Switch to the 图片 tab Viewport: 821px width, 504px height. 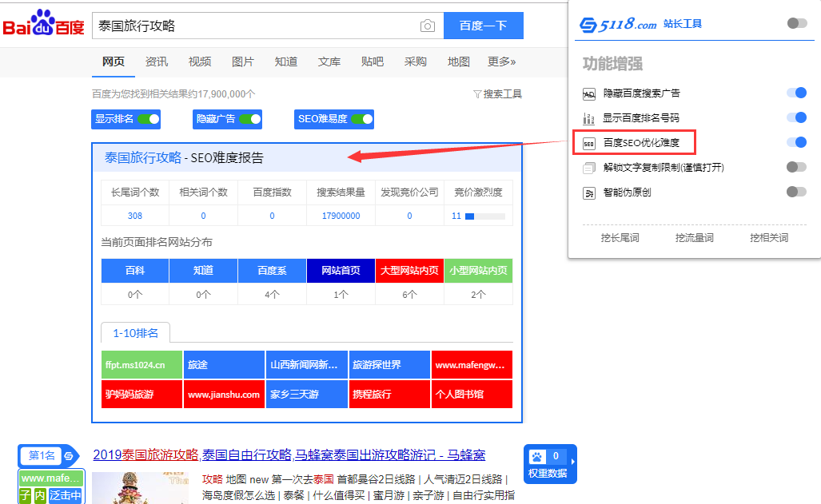tap(243, 62)
